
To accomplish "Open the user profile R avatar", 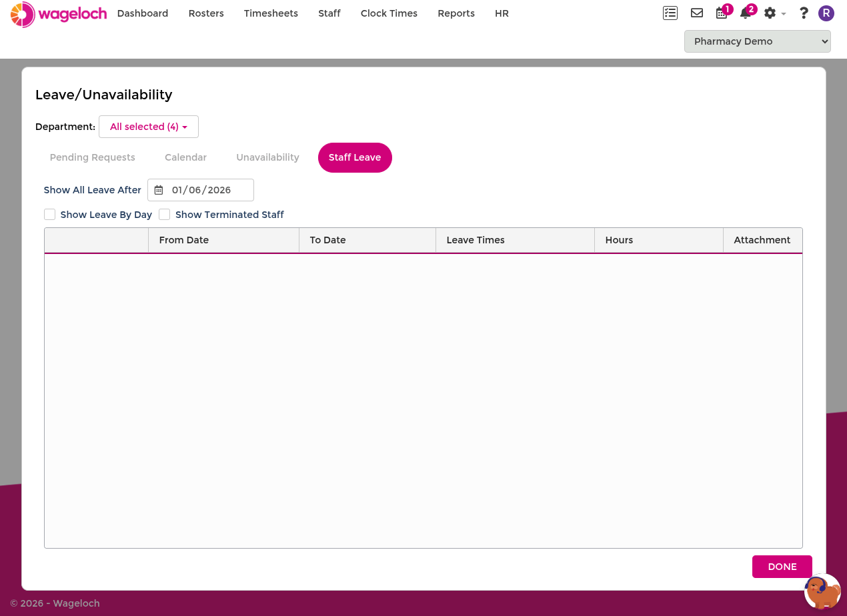I will click(826, 13).
